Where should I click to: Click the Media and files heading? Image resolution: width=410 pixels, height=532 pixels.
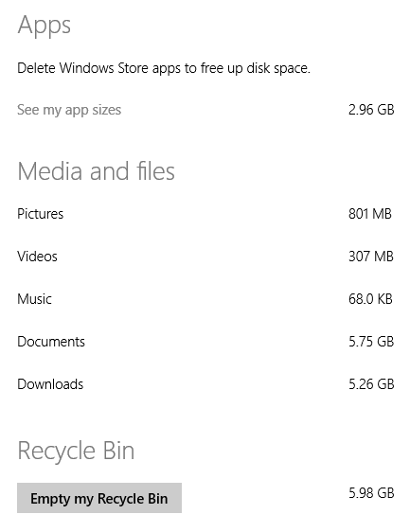[x=96, y=170]
